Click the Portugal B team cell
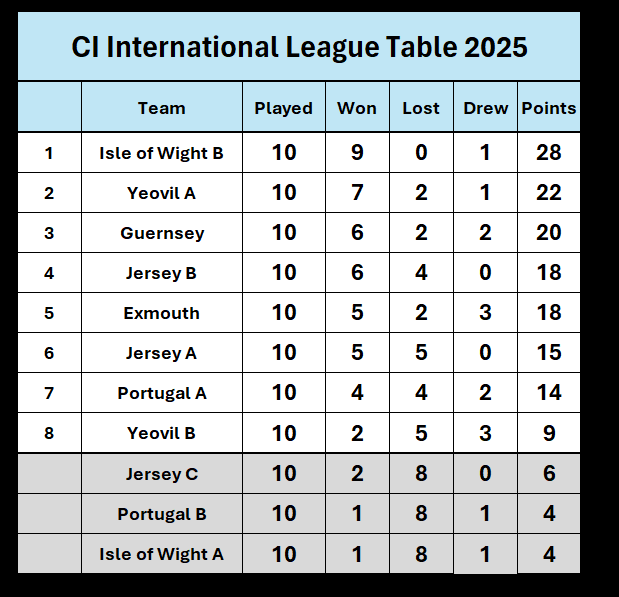 coord(161,514)
